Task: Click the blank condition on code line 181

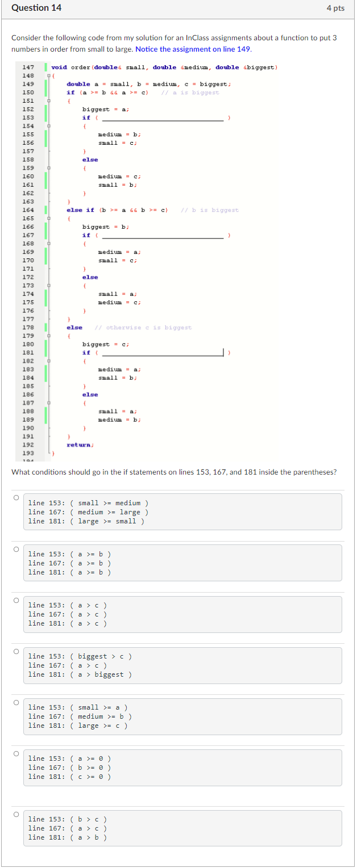Action: pyautogui.click(x=163, y=353)
